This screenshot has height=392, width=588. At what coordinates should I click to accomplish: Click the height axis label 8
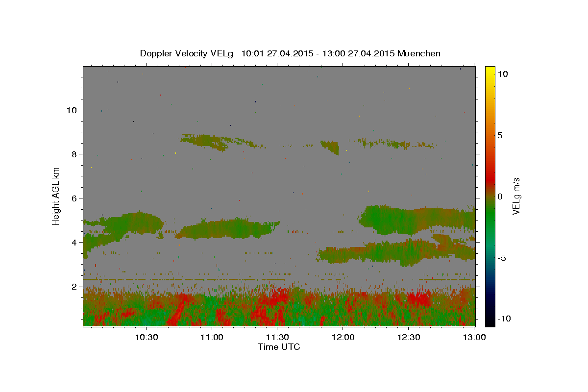pos(74,154)
